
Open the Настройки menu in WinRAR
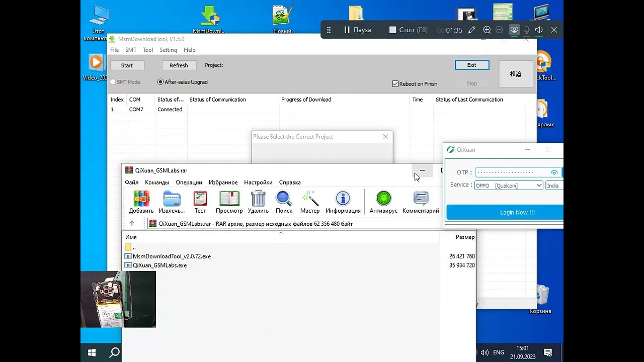(258, 183)
